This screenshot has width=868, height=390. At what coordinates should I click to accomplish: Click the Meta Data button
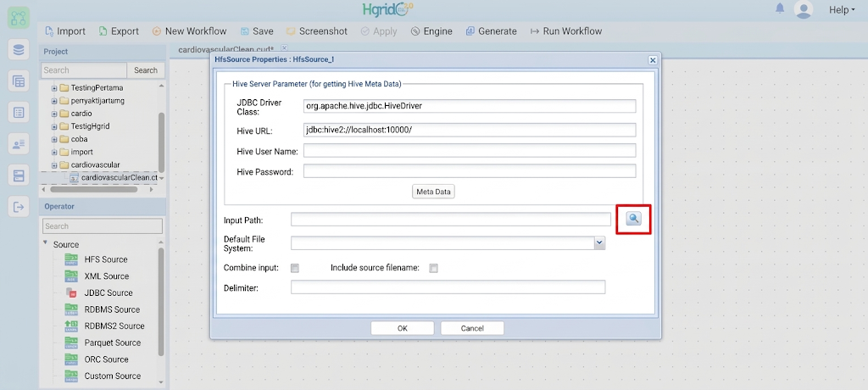point(434,192)
